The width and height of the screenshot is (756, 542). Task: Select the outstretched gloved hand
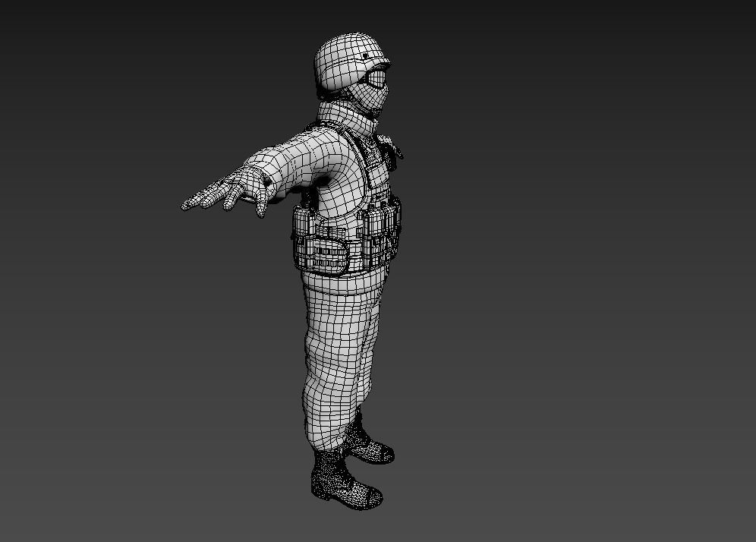point(227,191)
